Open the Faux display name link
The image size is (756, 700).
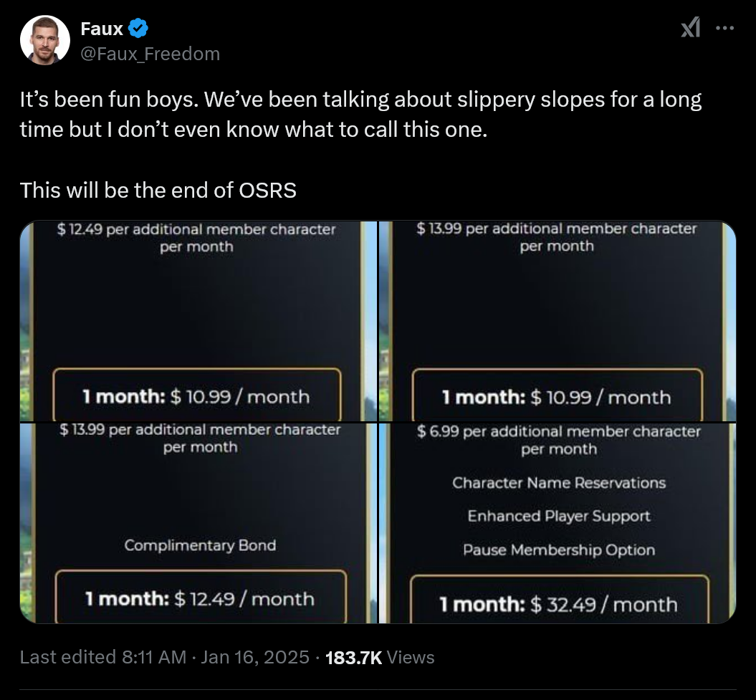tap(102, 28)
